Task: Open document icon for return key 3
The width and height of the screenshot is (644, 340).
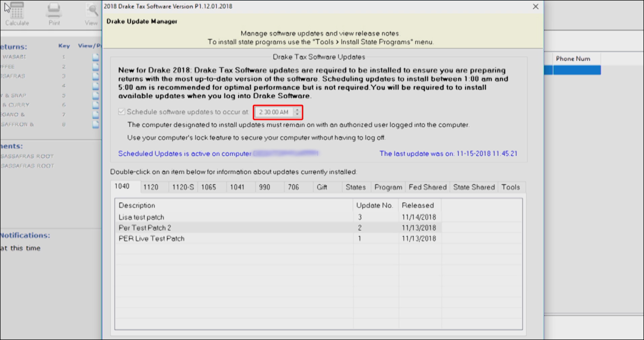Action: coord(96,76)
